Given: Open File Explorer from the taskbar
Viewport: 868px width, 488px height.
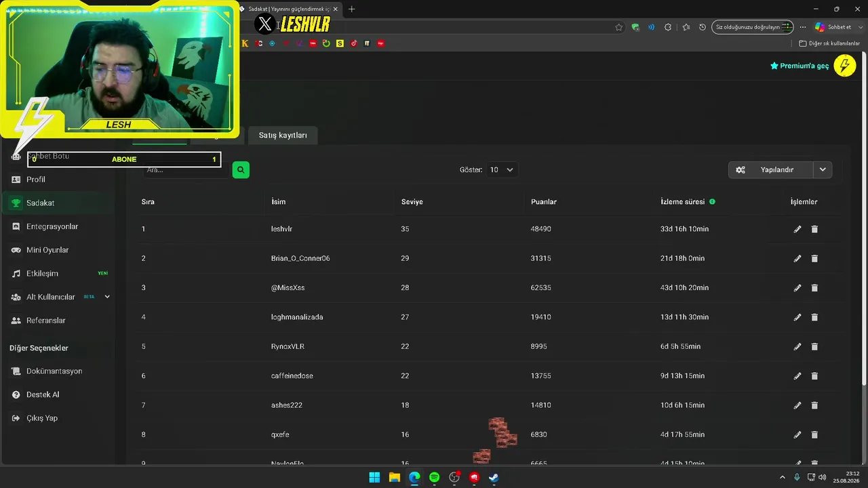Looking at the screenshot, I should [x=394, y=477].
